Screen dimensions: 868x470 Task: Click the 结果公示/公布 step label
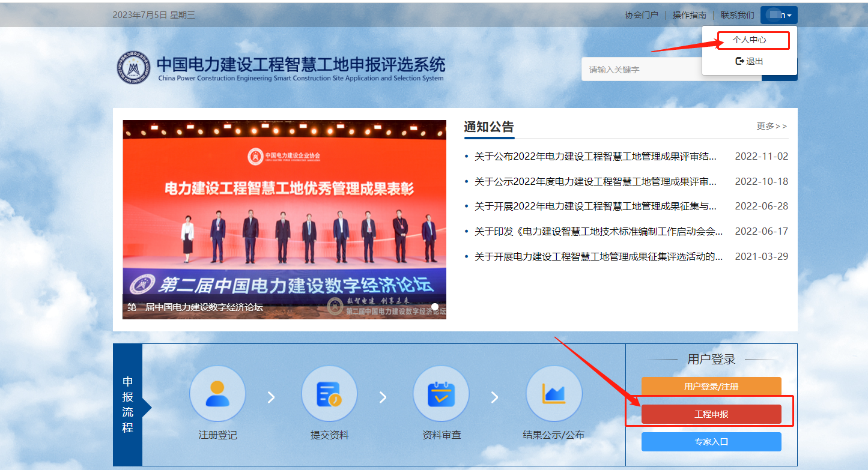[x=554, y=435]
